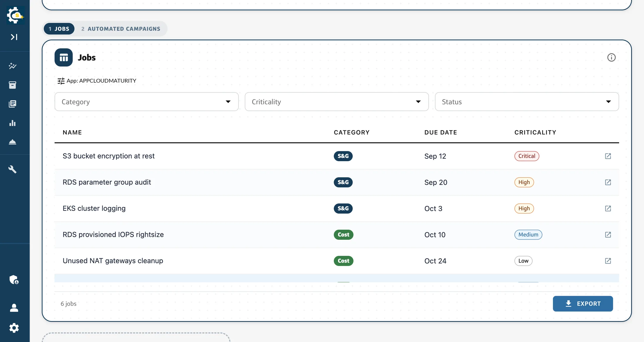644x342 pixels.
Task: Open the shield lock admin icon
Action: [x=14, y=280]
